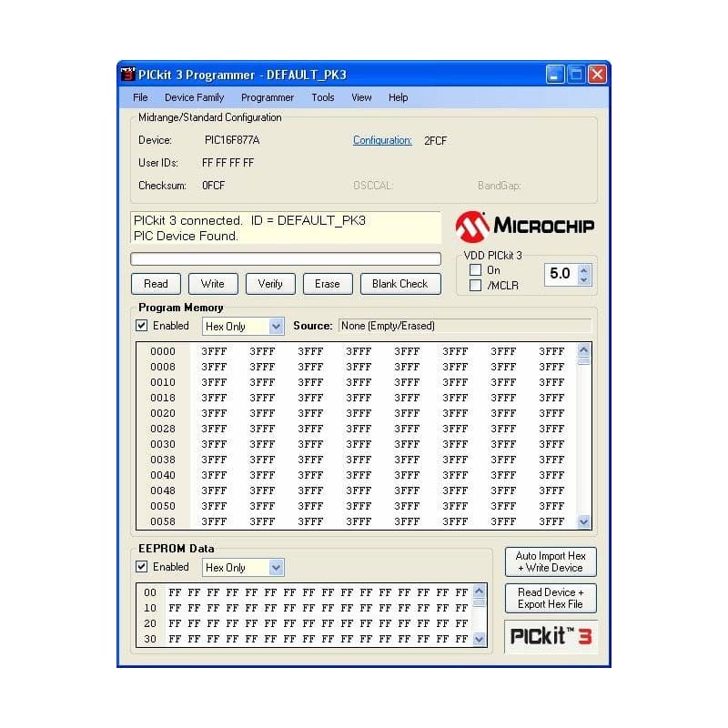
Task: Select first 3FFF cell in row 0000
Action: tap(214, 351)
